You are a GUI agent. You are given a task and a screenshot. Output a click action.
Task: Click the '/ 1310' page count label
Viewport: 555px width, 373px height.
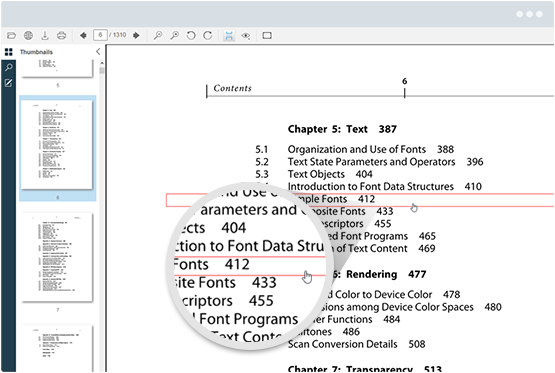tap(118, 35)
